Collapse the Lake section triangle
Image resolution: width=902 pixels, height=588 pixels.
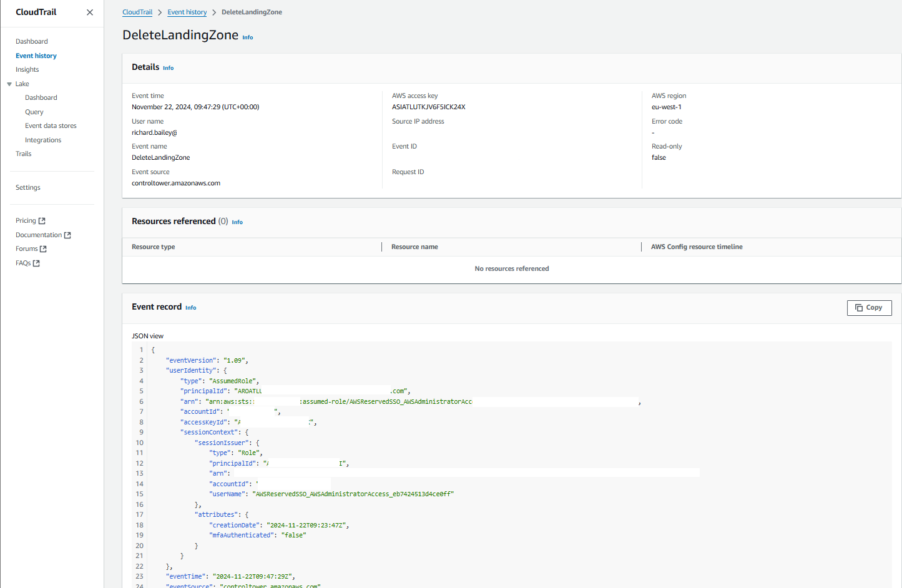(x=9, y=84)
